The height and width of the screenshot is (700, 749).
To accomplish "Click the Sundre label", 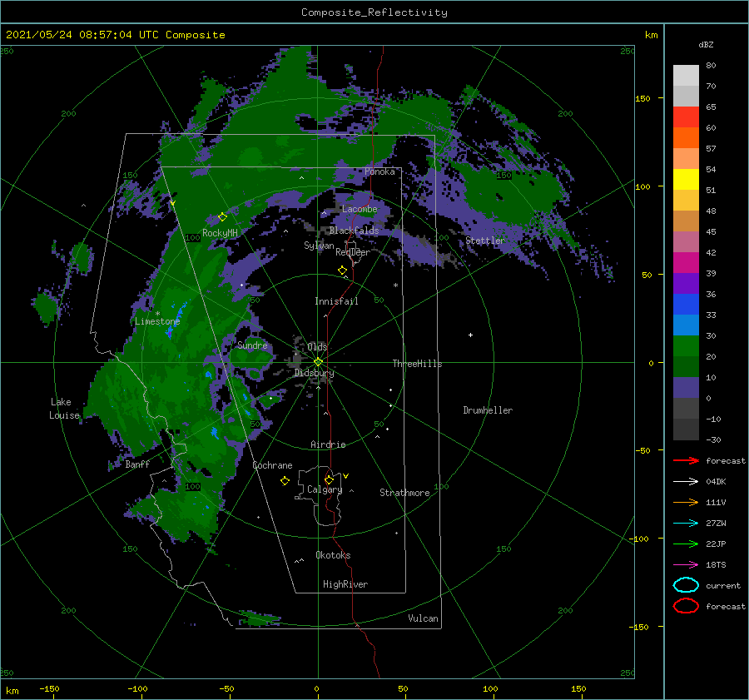I will point(252,345).
